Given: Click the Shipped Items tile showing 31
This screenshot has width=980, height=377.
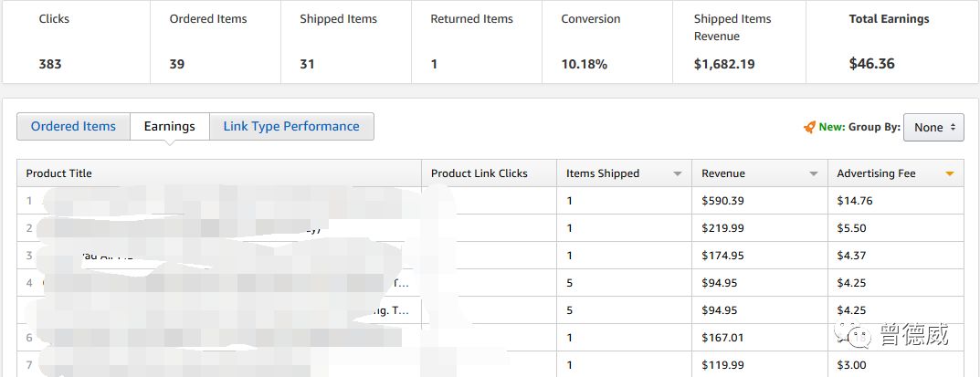Looking at the screenshot, I should (x=346, y=42).
